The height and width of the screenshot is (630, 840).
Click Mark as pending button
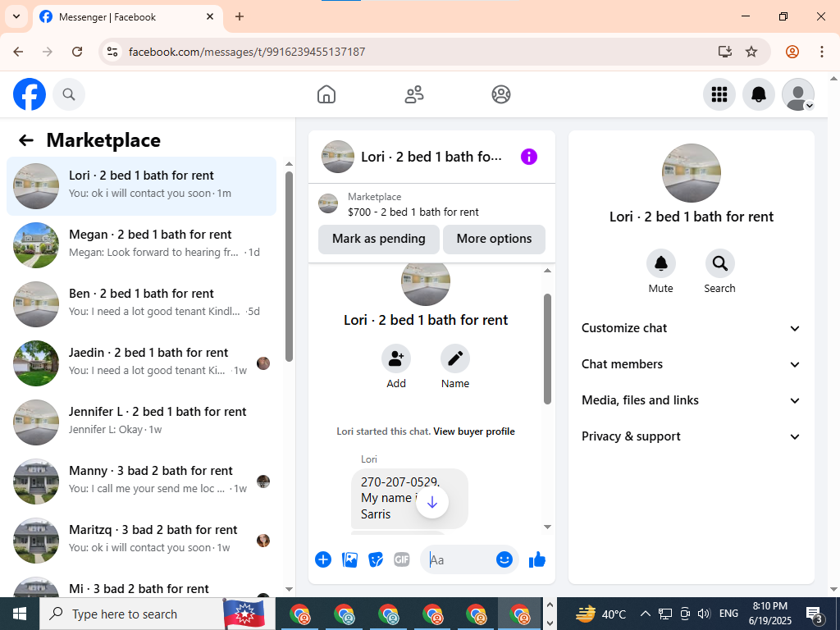(x=379, y=239)
